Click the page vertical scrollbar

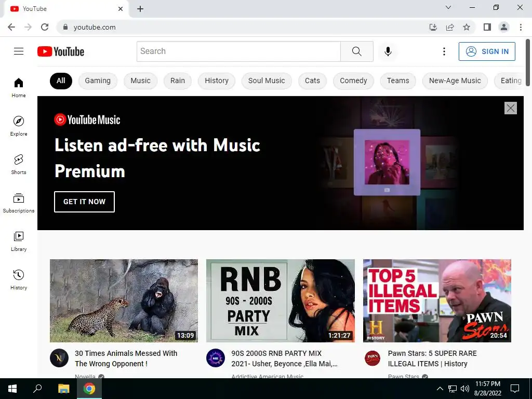(528, 63)
